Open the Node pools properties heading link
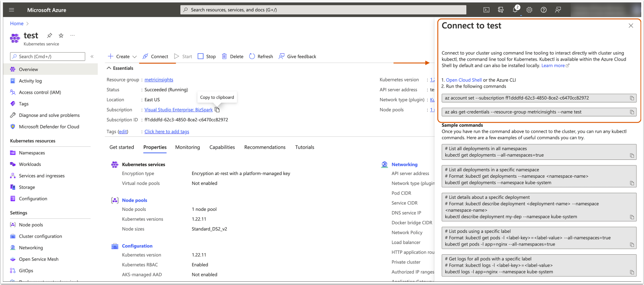The width and height of the screenshot is (644, 285). point(135,200)
